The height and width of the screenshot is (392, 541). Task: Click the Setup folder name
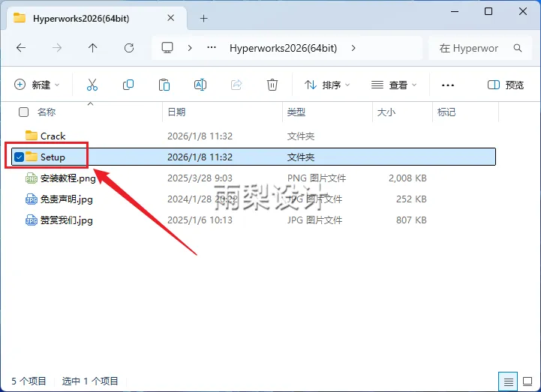(53, 157)
